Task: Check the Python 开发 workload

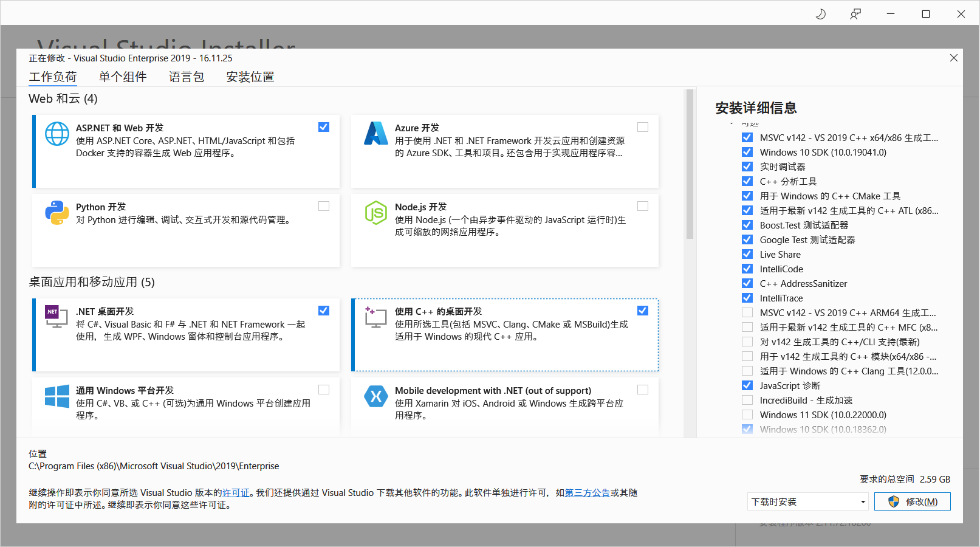Action: (324, 206)
